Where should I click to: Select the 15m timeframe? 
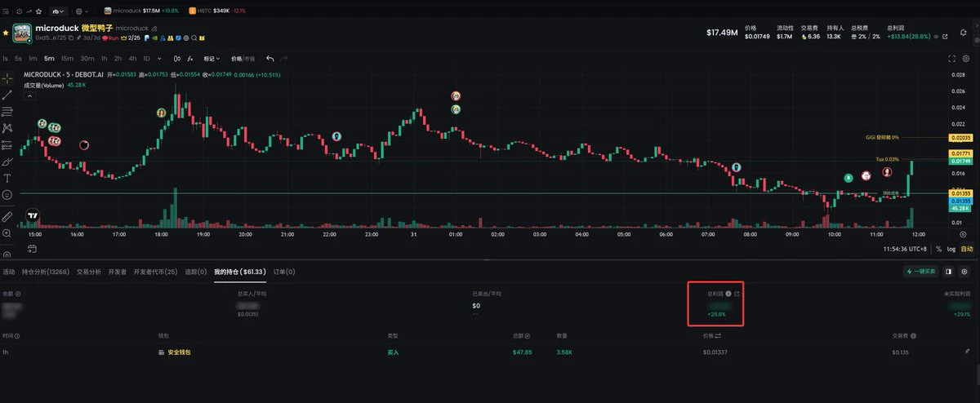tap(67, 59)
